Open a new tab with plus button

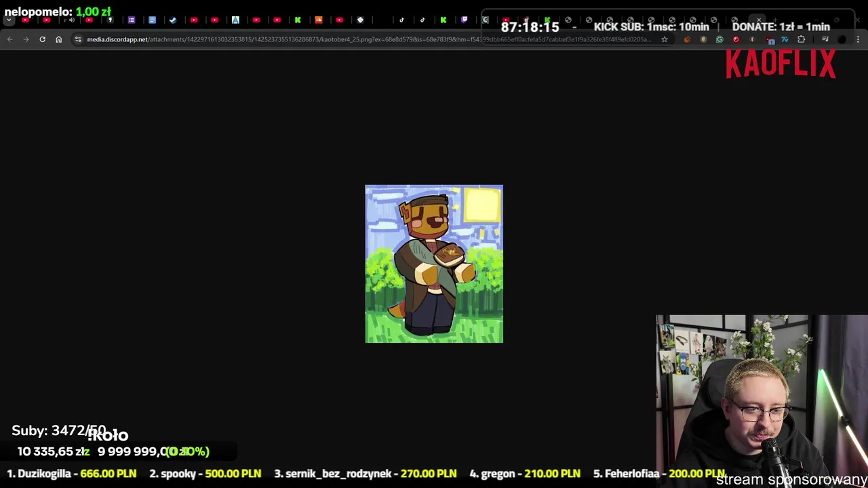coord(775,20)
